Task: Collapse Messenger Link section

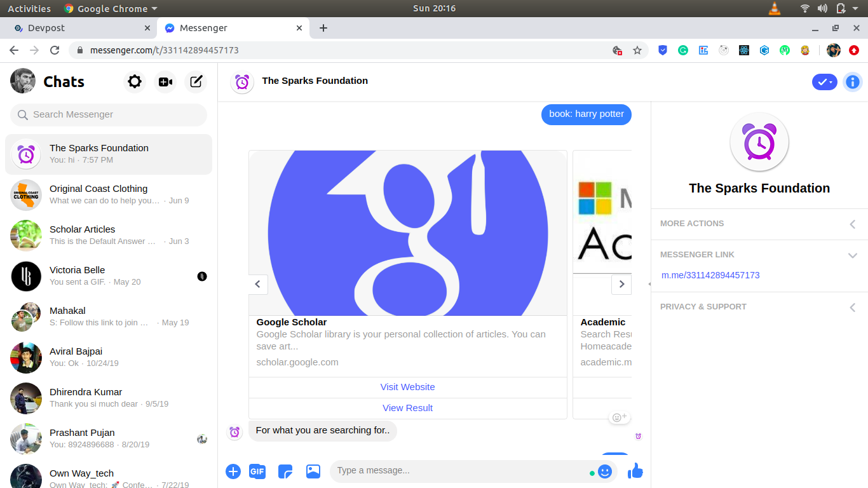Action: [759, 255]
